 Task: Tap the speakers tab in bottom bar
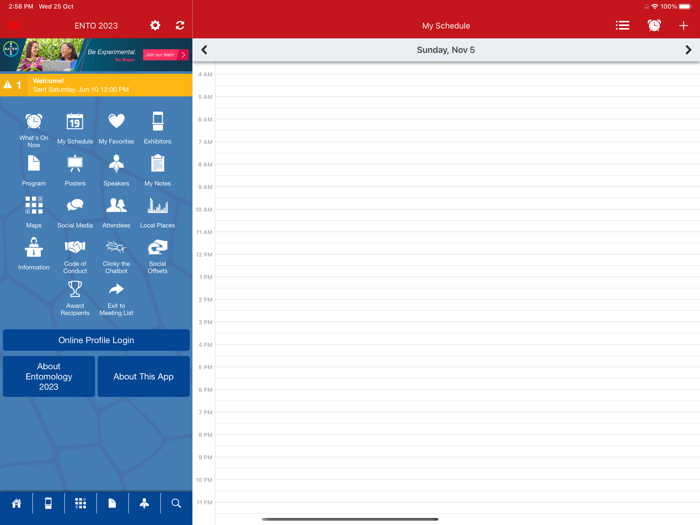tap(144, 504)
